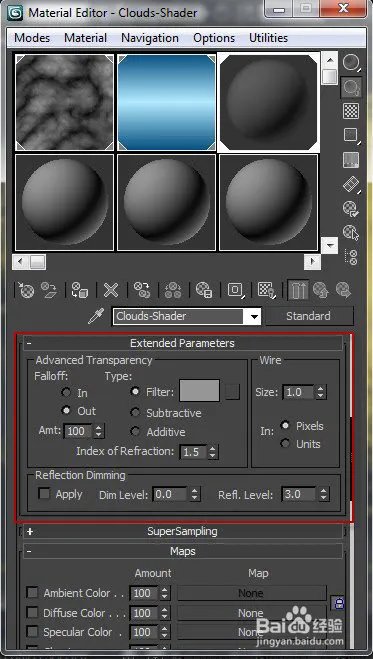Adjust the Wire Size spinner
This screenshot has height=659, width=373.
pyautogui.click(x=321, y=392)
